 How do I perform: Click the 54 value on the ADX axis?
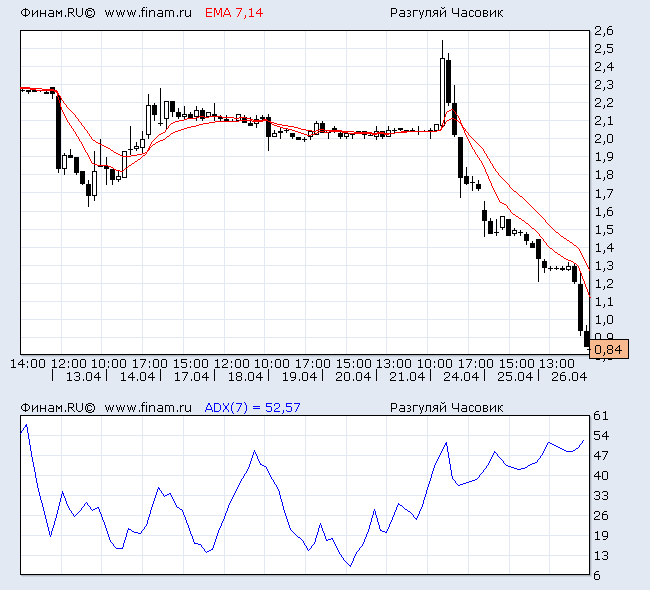(x=601, y=436)
